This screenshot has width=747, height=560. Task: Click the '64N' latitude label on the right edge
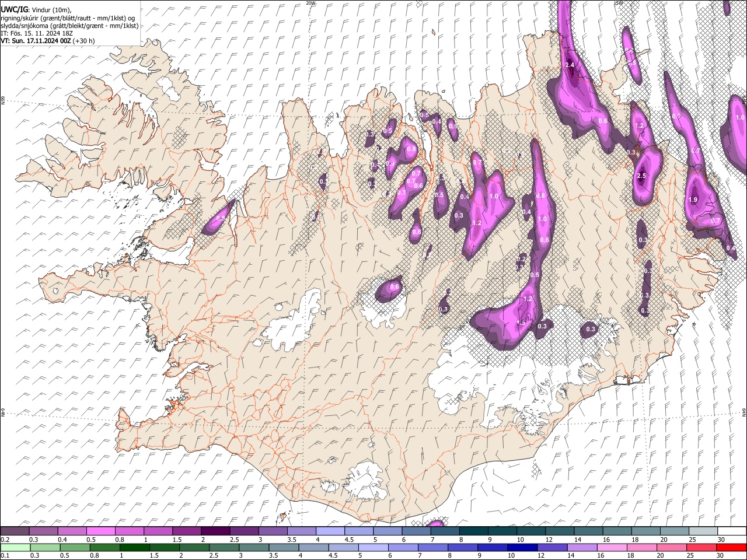click(x=745, y=412)
